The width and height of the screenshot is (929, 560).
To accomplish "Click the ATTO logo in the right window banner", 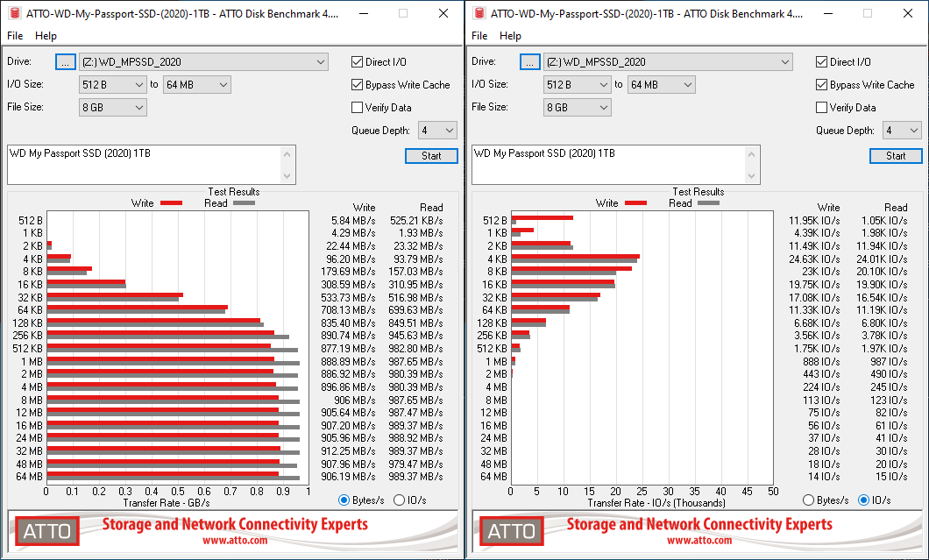I will tap(511, 531).
